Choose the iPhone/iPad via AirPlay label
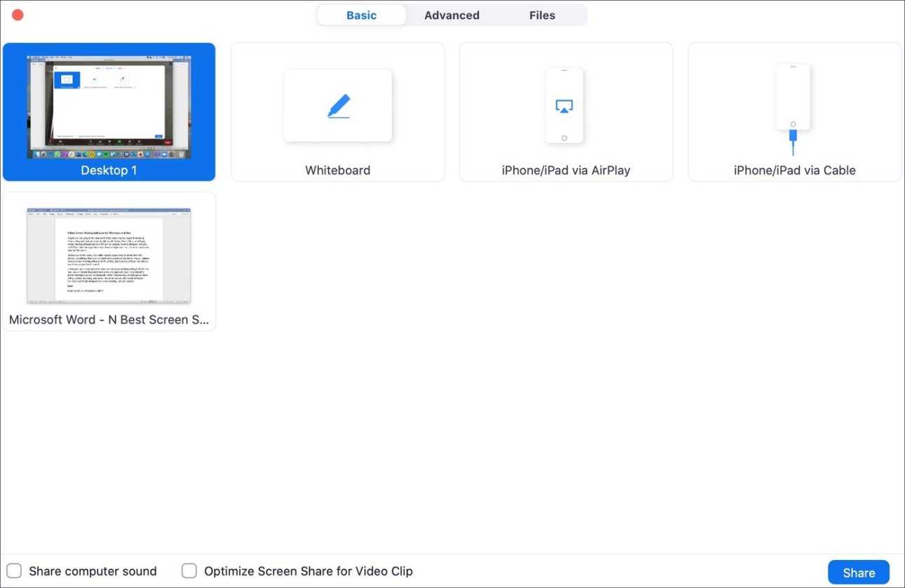 [x=565, y=171]
